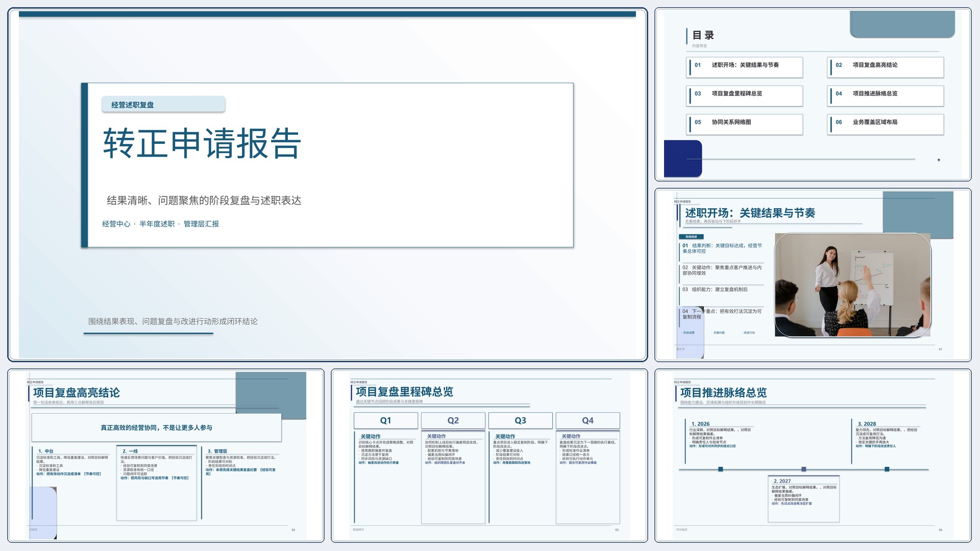The width and height of the screenshot is (980, 551).
Task: Click the 转正申请报告 main title text
Action: coord(202,143)
